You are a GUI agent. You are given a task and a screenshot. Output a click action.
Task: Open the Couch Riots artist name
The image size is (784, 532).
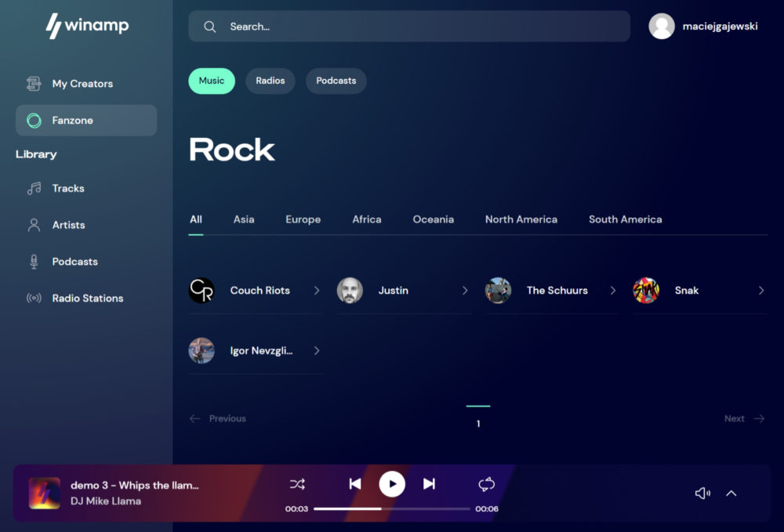pos(260,290)
